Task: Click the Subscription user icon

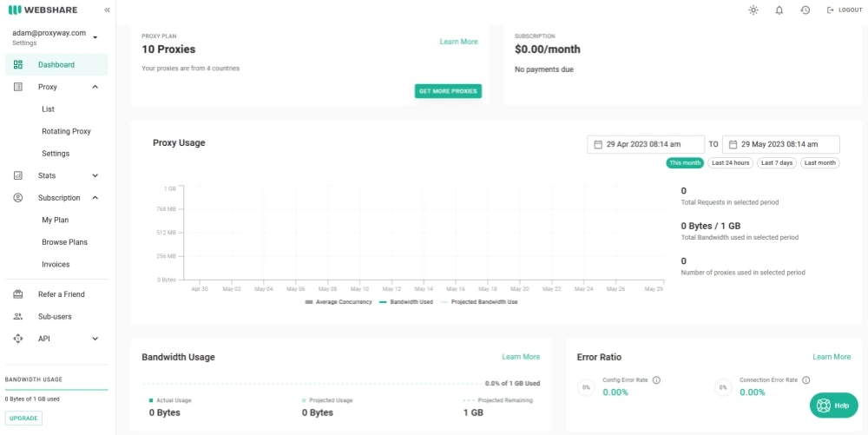Action: click(17, 198)
